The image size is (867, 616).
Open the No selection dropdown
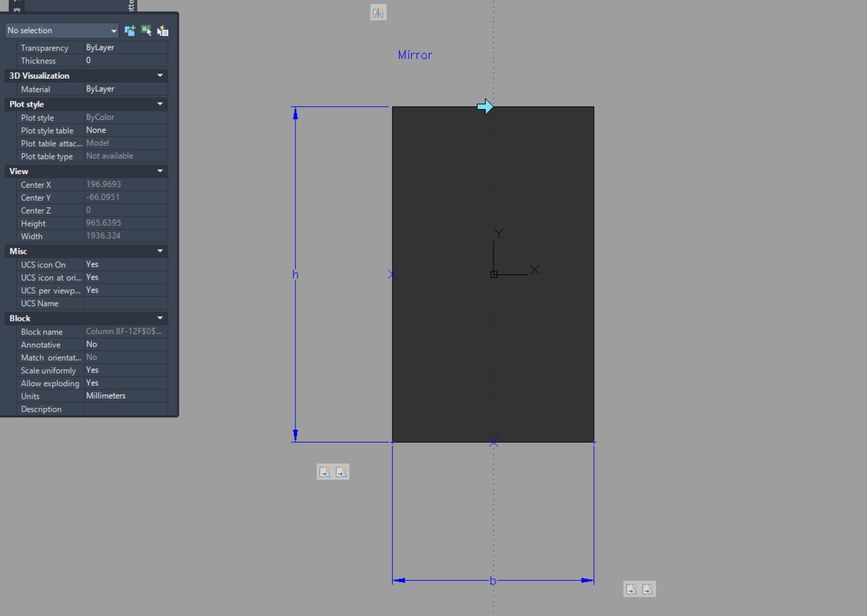pos(62,30)
